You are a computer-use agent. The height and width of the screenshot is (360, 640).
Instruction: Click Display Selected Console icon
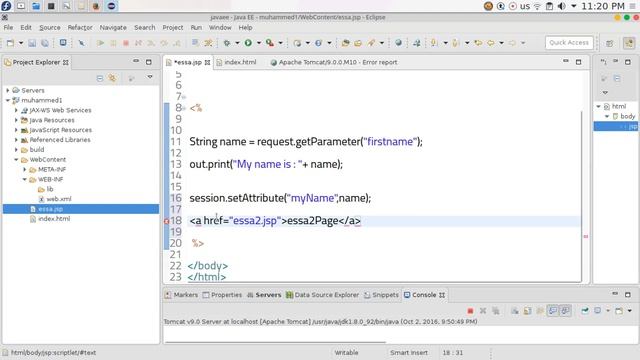598,311
